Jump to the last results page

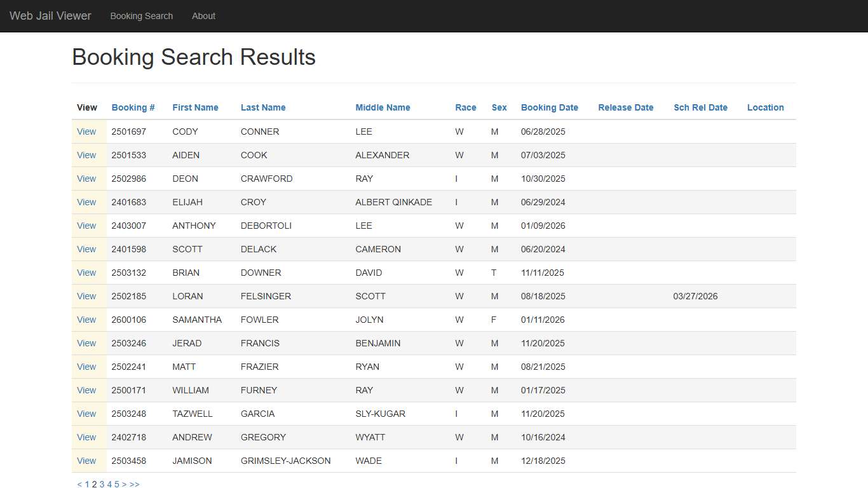[134, 484]
